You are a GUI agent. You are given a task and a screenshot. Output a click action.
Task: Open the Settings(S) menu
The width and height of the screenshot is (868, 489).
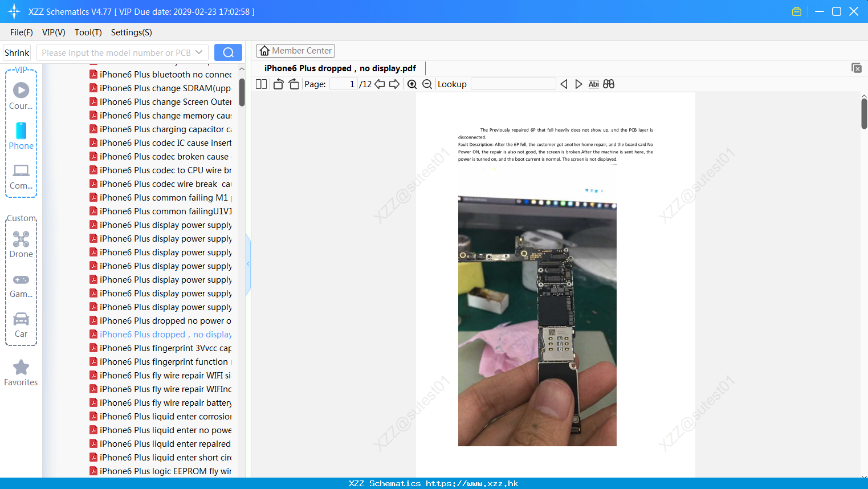[x=132, y=32]
